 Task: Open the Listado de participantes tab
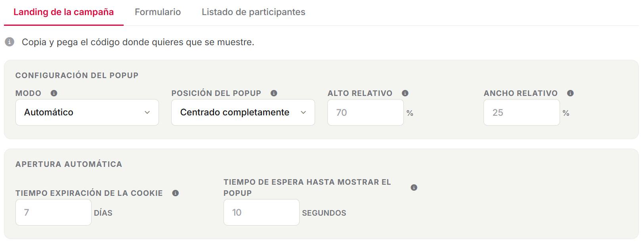pyautogui.click(x=254, y=12)
